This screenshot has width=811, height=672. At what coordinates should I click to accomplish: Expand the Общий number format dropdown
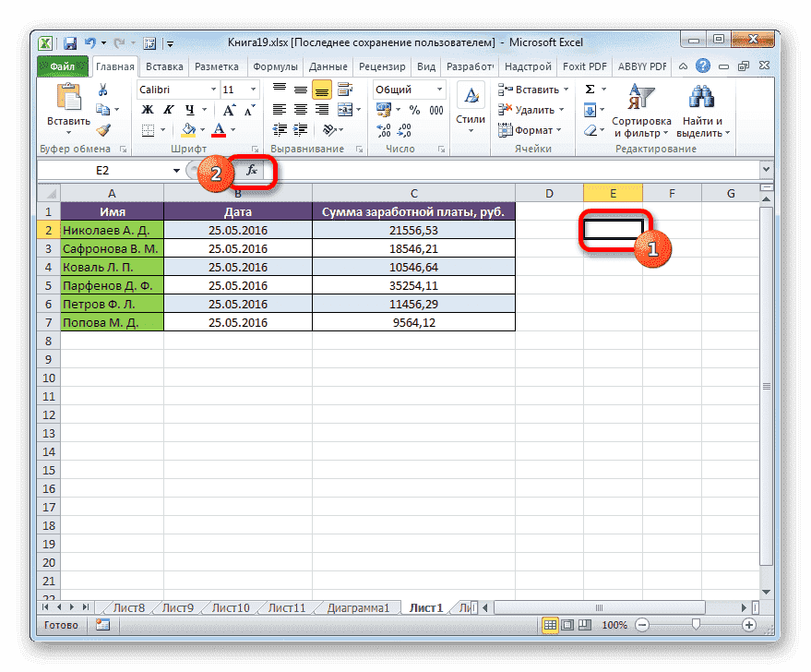[439, 90]
